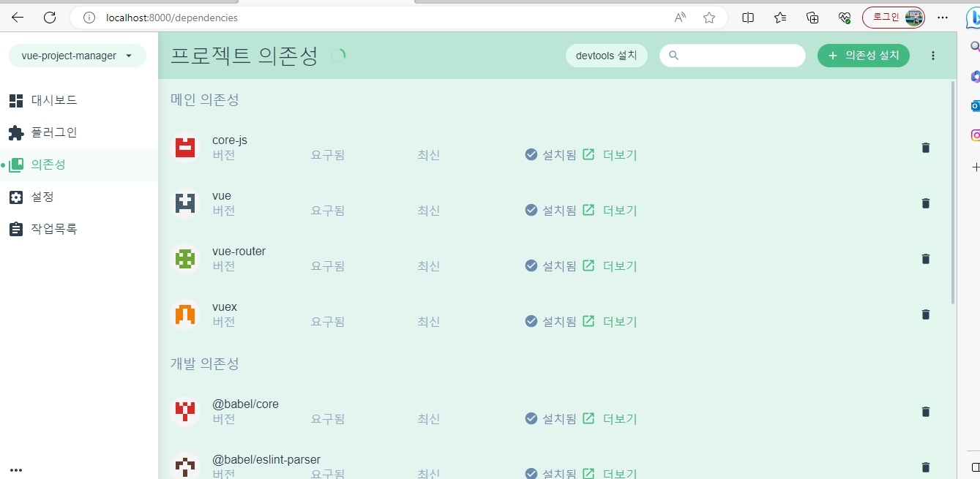The image size is (980, 479).
Task: Open the 더보기 link for vue-router
Action: (610, 266)
